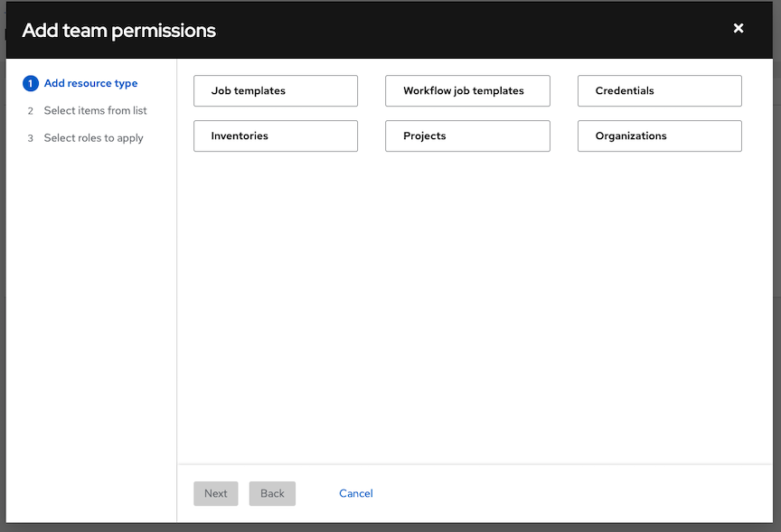Click the step 2 number indicator
This screenshot has height=532, width=781.
[30, 110]
